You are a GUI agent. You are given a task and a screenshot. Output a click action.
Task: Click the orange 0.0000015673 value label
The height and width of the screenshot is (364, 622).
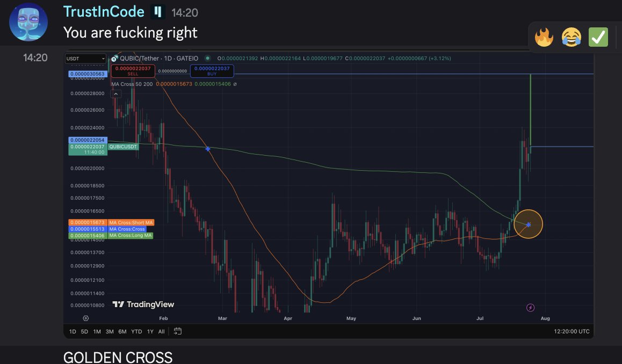[87, 222]
